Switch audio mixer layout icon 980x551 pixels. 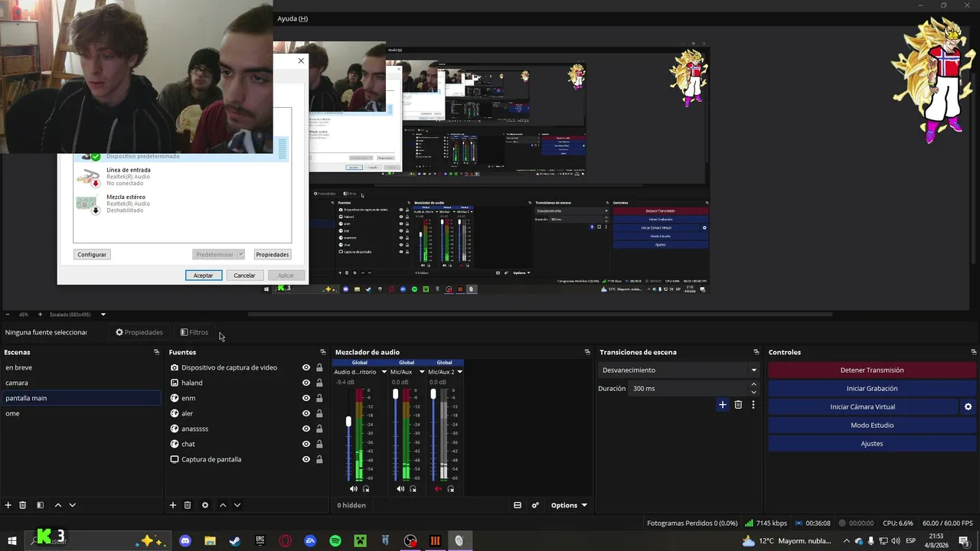coord(518,505)
